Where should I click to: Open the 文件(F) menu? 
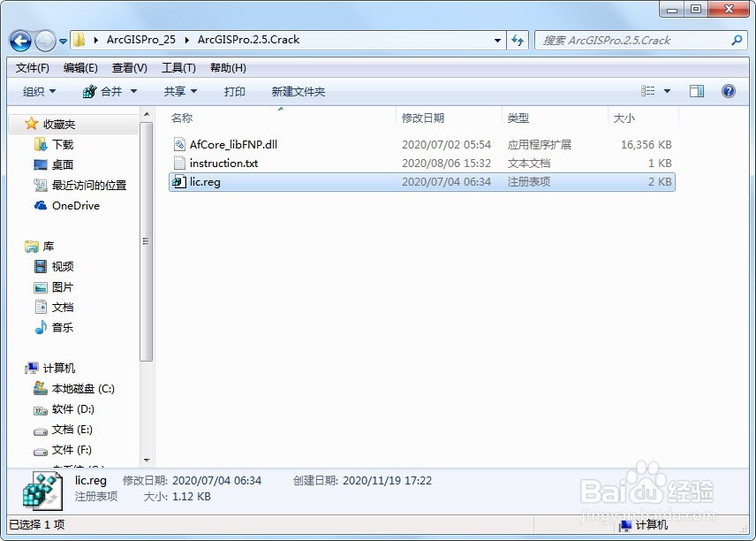[33, 68]
